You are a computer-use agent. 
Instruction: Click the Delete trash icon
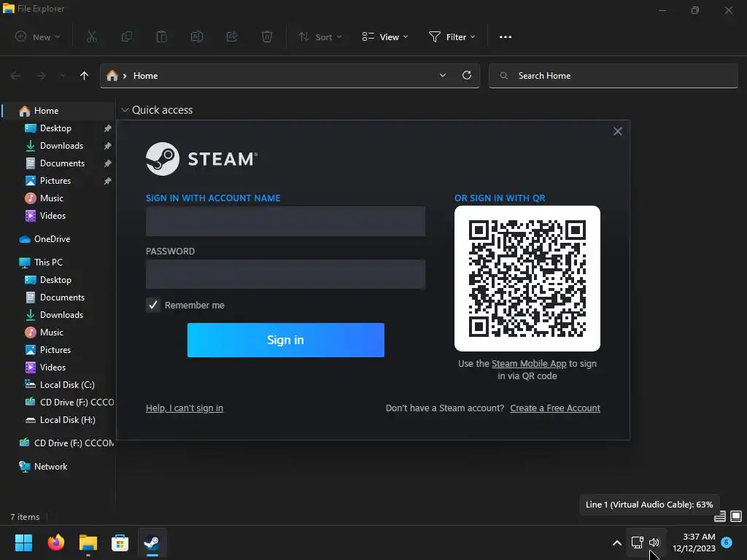(267, 36)
